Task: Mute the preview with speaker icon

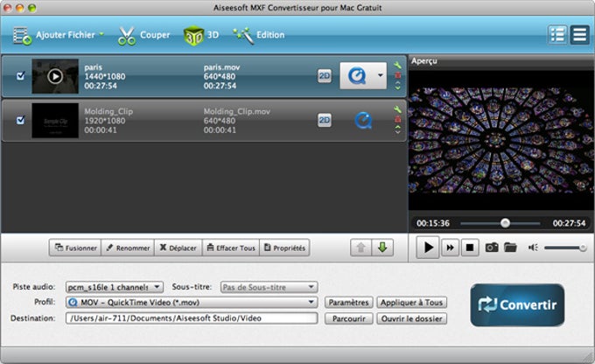Action: 533,248
